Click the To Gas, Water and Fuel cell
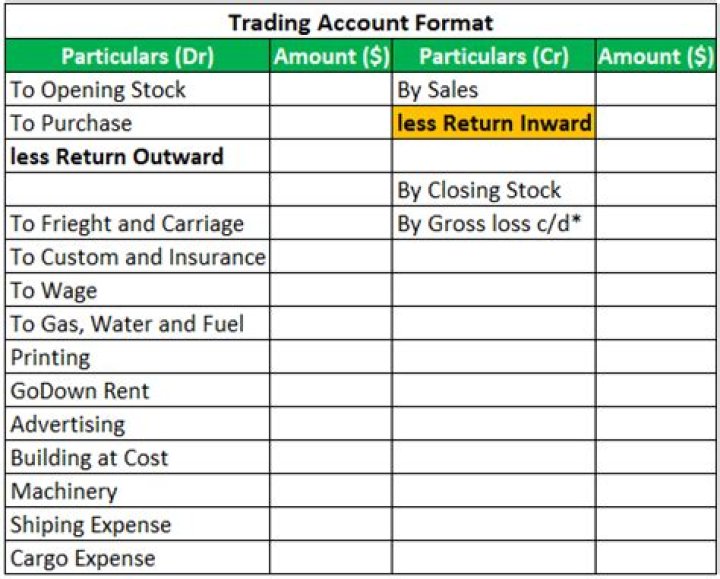Screen dimensions: 720x579 tap(137, 324)
